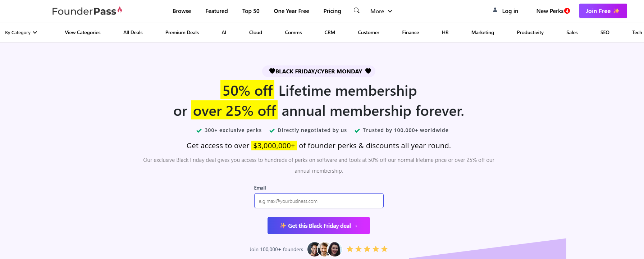This screenshot has width=644, height=259.
Task: Open the Pricing page
Action: click(x=332, y=11)
